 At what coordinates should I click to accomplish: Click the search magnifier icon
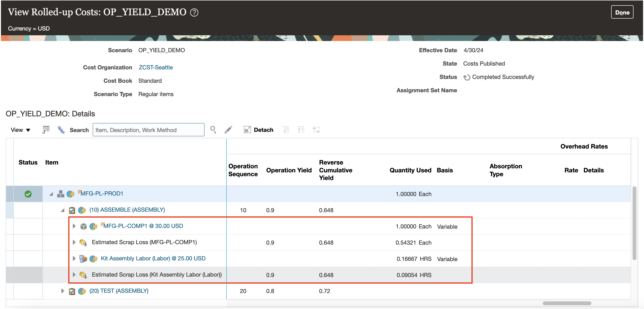(x=213, y=130)
